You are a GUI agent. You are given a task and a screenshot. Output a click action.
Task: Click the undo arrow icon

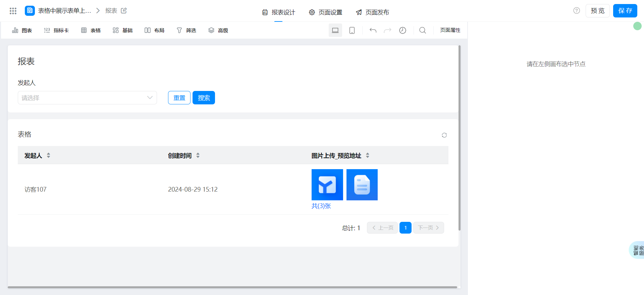click(373, 31)
